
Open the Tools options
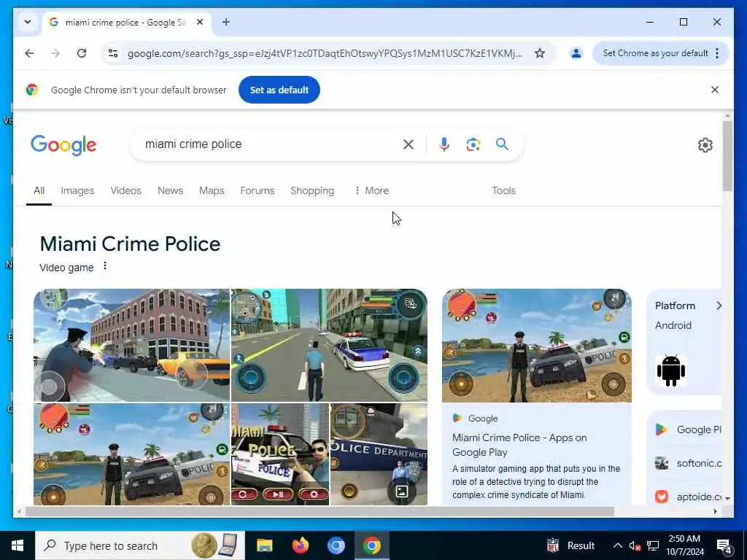503,190
